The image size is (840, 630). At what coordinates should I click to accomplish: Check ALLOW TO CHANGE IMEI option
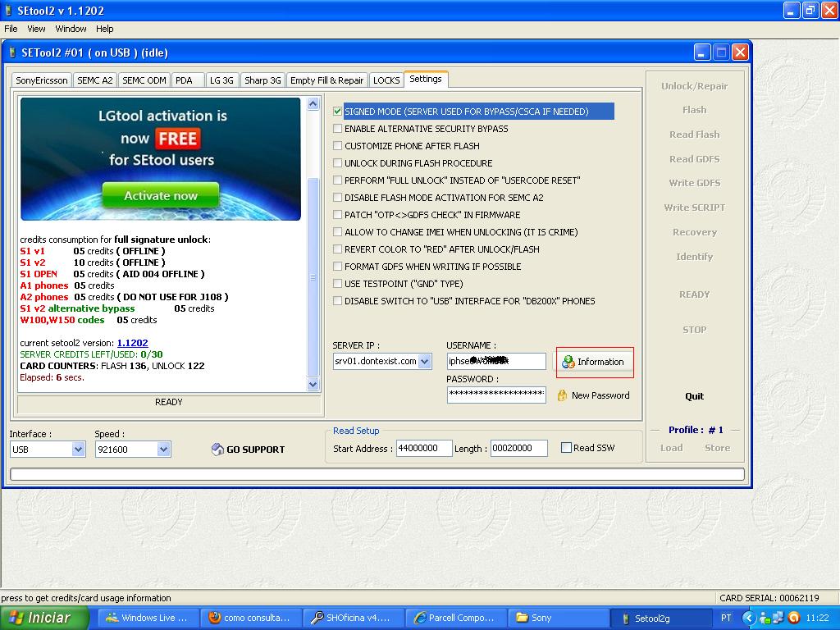337,232
